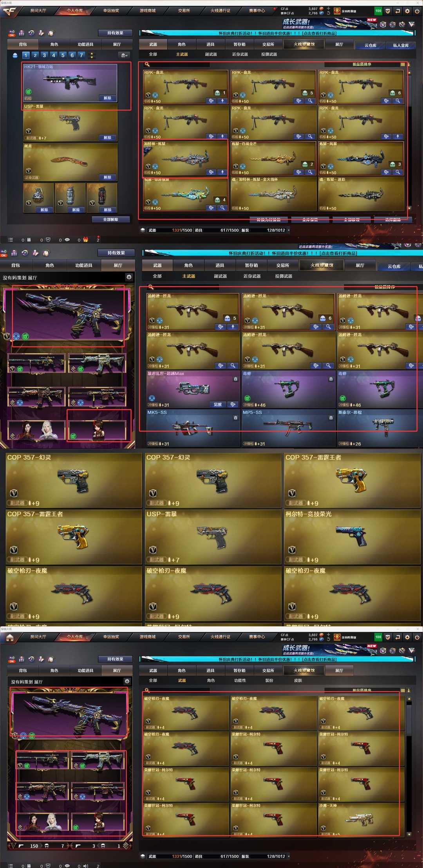This screenshot has width=423, height=868.
Task: Select the 沙鹰-天神 card
Action: pyautogui.click(x=361, y=820)
